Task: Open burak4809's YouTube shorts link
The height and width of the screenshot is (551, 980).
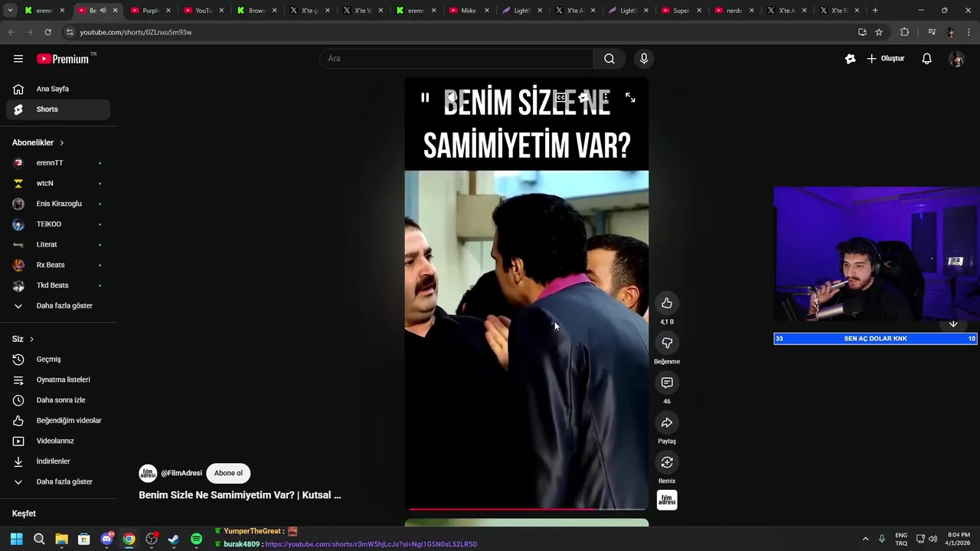Action: pos(371,544)
